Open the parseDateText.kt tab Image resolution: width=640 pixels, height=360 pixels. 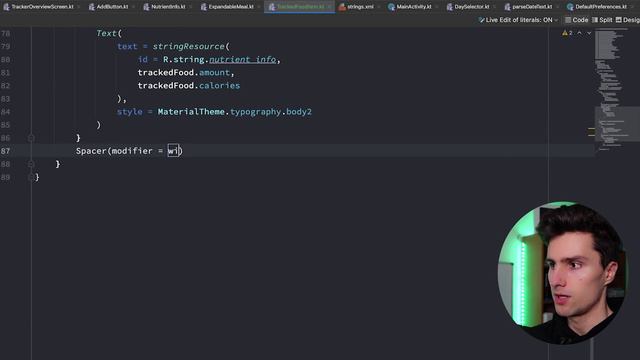(532, 7)
